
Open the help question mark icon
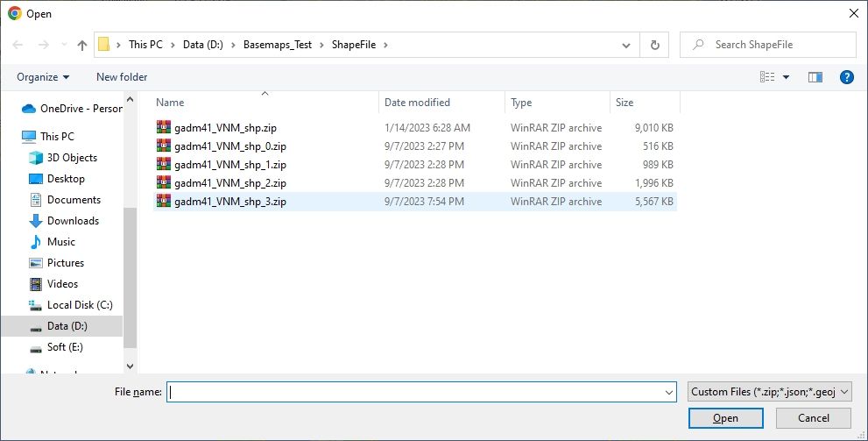coord(846,77)
